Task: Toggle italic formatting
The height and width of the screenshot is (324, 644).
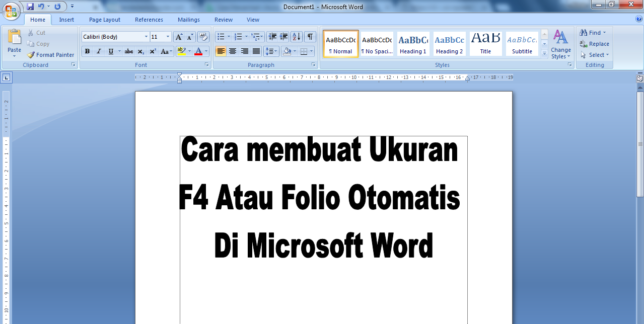Action: pyautogui.click(x=99, y=51)
